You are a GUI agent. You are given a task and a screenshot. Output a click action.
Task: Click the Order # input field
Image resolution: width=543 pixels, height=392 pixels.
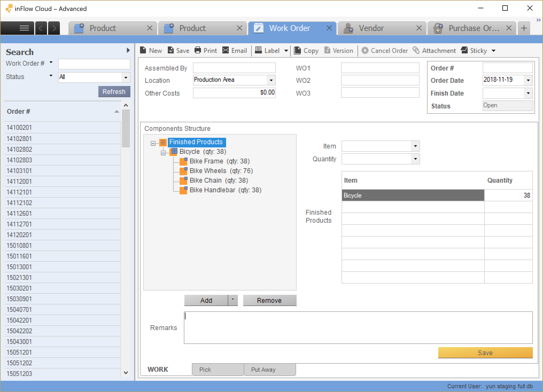(507, 68)
